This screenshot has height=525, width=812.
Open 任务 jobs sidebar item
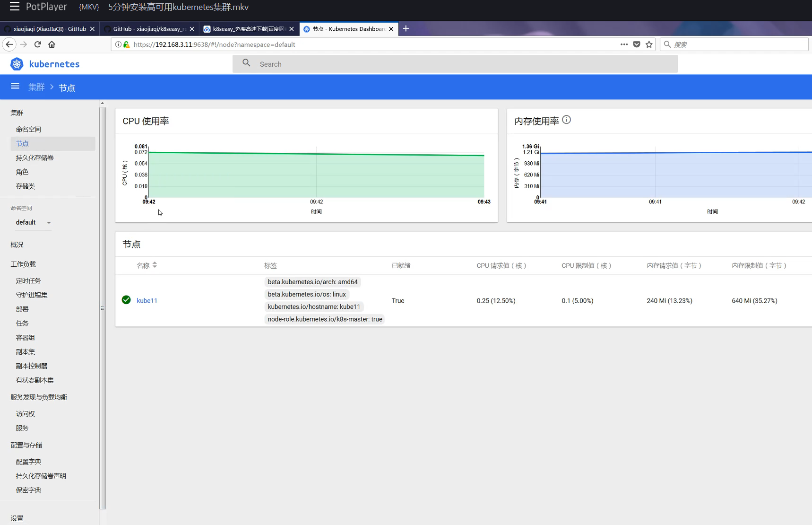tap(22, 323)
